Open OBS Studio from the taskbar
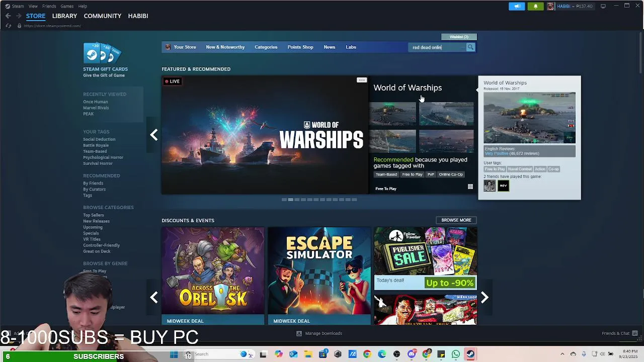644x362 pixels. (x=396, y=354)
